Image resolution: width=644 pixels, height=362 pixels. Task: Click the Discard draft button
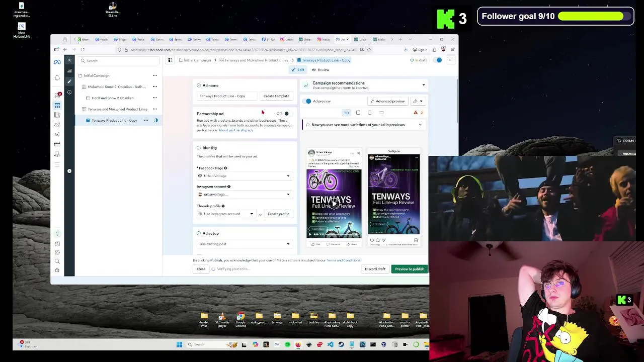tap(375, 269)
